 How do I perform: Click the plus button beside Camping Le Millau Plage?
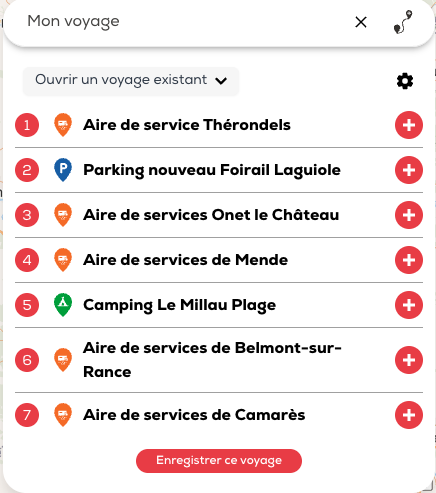[x=409, y=305]
